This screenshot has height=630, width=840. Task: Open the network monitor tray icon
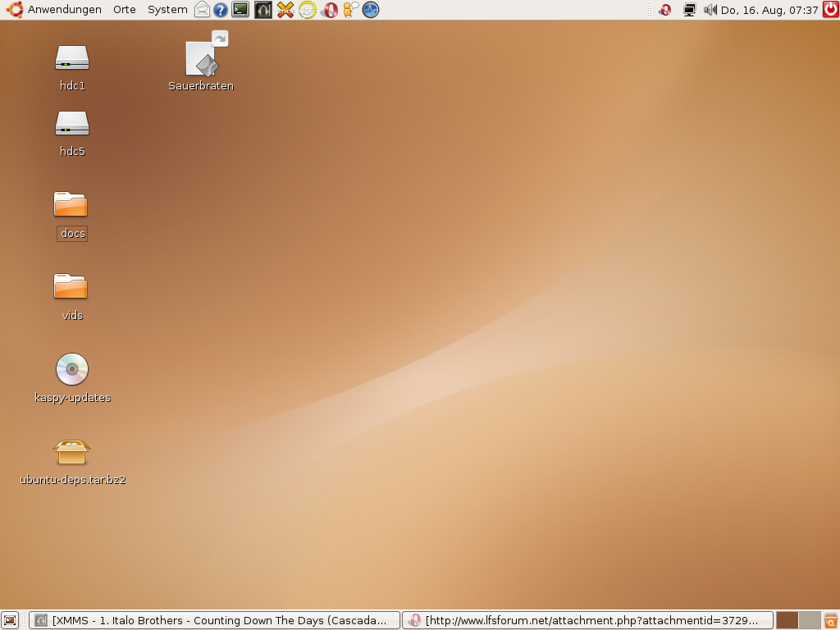coord(689,10)
